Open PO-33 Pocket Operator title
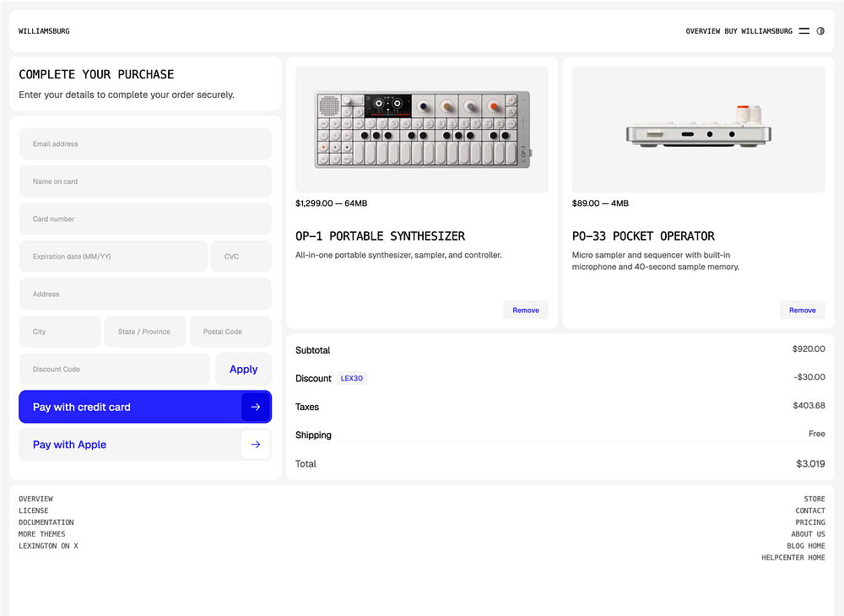The image size is (844, 616). [x=643, y=236]
